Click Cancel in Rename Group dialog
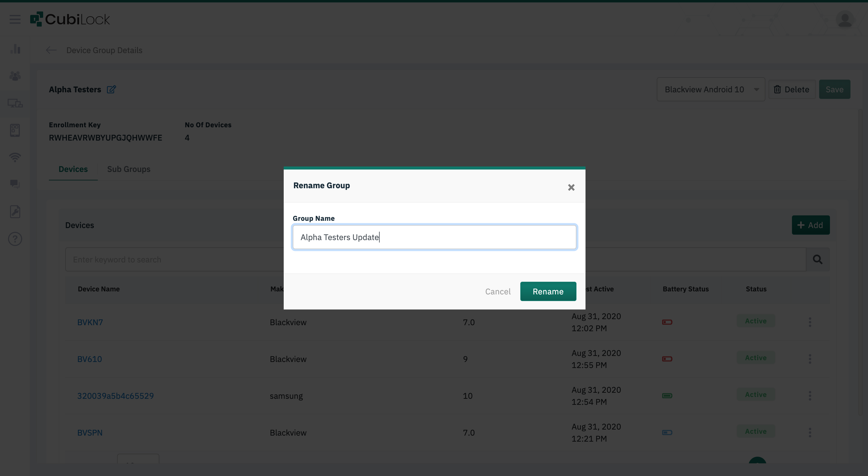Viewport: 868px width, 476px height. [498, 291]
